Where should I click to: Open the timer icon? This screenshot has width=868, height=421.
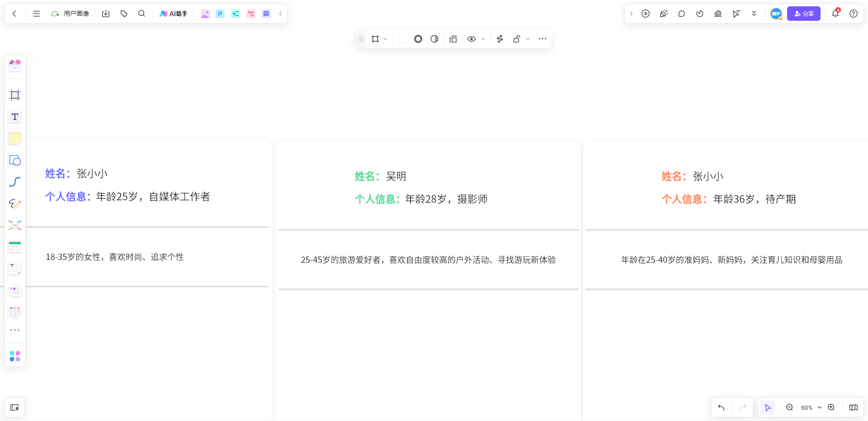pos(700,14)
